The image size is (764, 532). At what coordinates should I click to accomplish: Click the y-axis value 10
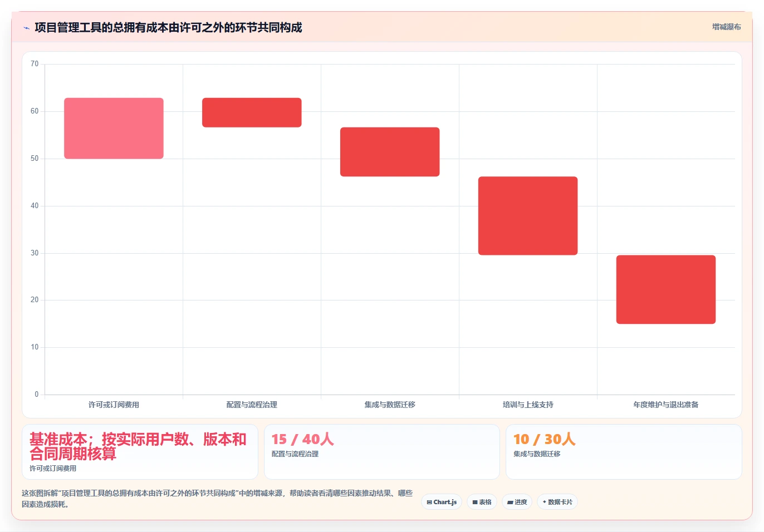[x=35, y=347]
